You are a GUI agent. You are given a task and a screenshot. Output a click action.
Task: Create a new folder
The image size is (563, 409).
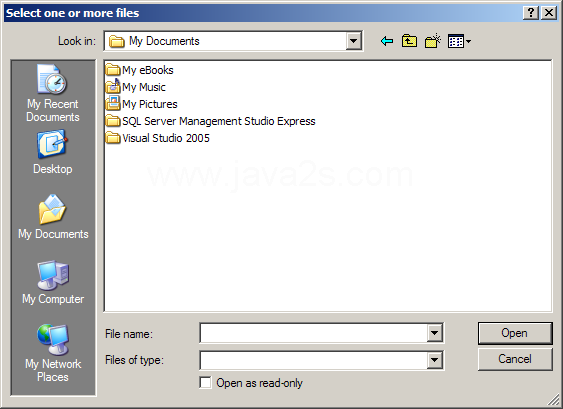click(x=433, y=41)
